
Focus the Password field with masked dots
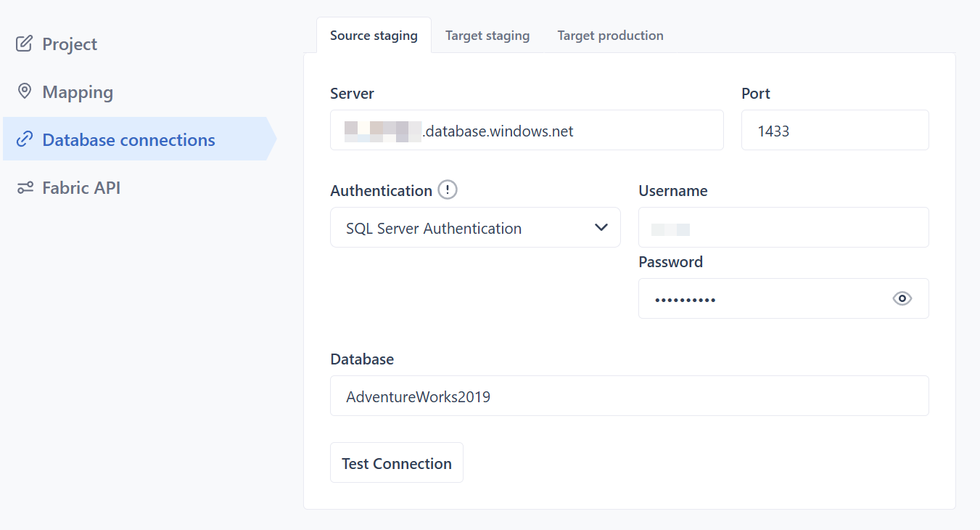tap(762, 299)
